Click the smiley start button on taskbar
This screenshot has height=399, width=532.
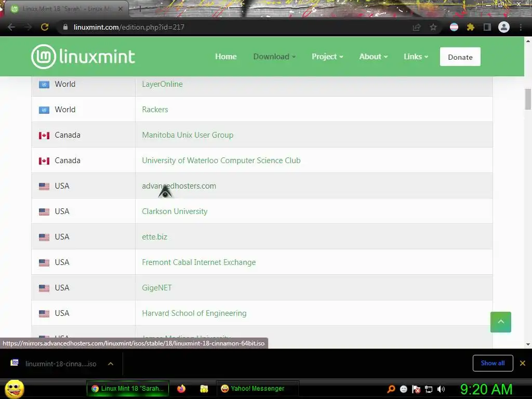pyautogui.click(x=14, y=389)
